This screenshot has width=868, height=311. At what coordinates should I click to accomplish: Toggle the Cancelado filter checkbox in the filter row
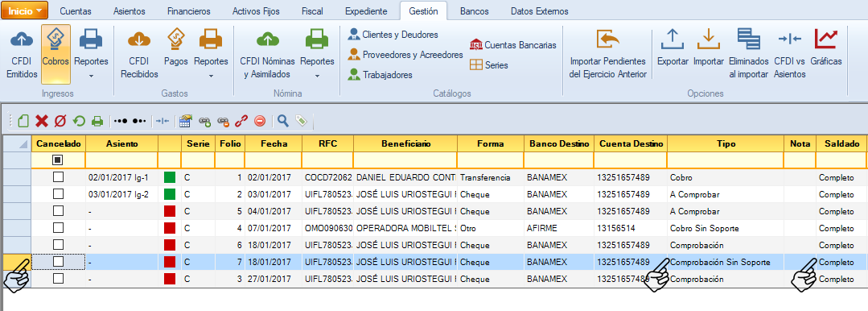click(58, 160)
